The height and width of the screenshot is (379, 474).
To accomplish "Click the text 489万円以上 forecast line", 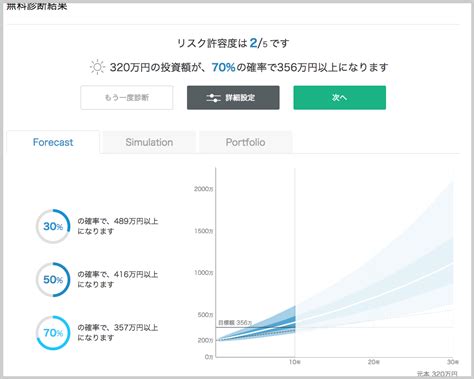I will [x=118, y=226].
